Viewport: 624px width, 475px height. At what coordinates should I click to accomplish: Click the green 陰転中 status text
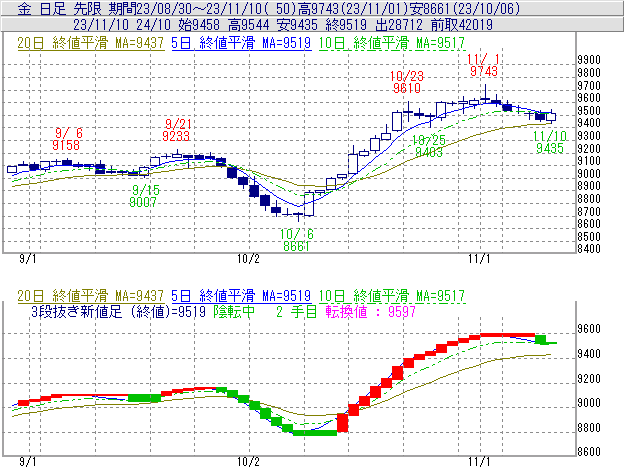coord(234,311)
